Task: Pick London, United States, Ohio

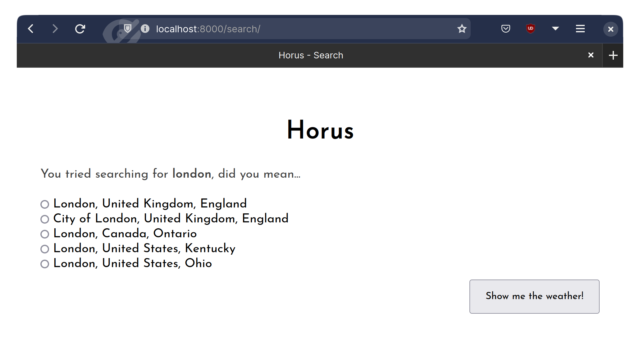Action: [x=45, y=264]
